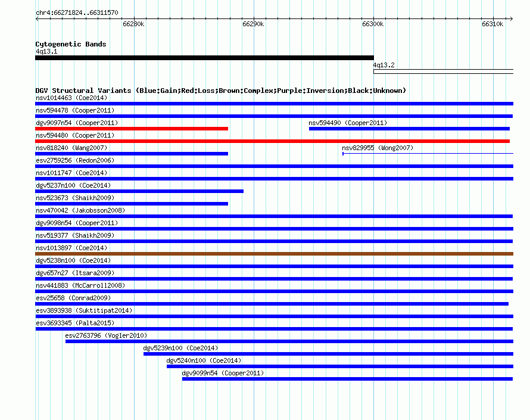Click the DGV Structural Variants track title
The height and width of the screenshot is (420, 530).
[x=221, y=91]
